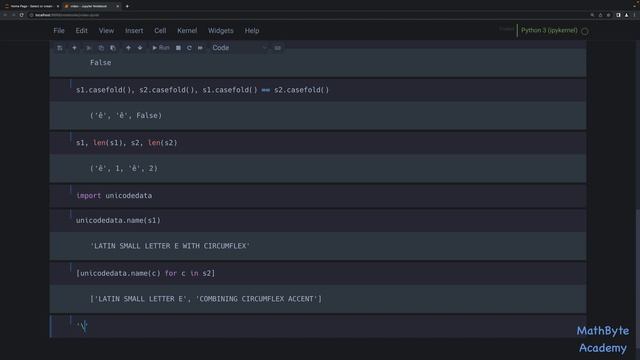Move selected cell up with arrow icon
640x360 pixels.
click(128, 48)
